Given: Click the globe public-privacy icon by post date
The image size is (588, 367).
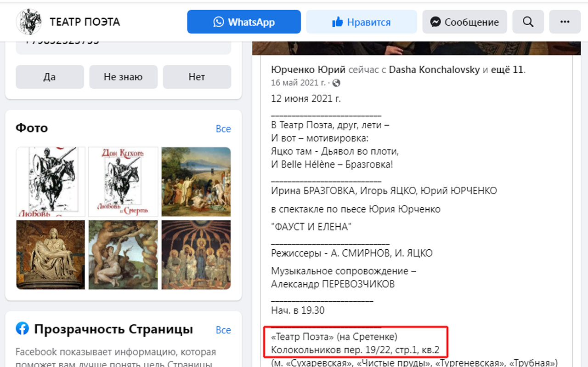Looking at the screenshot, I should tap(336, 83).
